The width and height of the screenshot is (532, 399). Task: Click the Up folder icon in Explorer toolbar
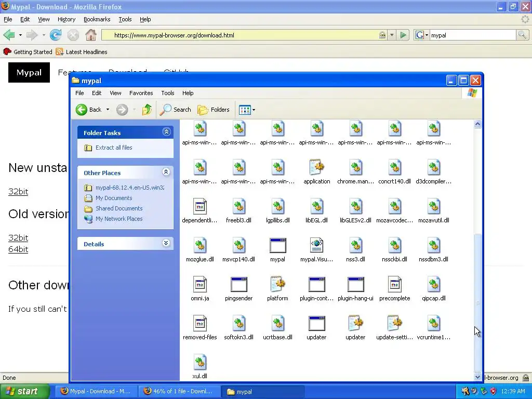coord(147,110)
